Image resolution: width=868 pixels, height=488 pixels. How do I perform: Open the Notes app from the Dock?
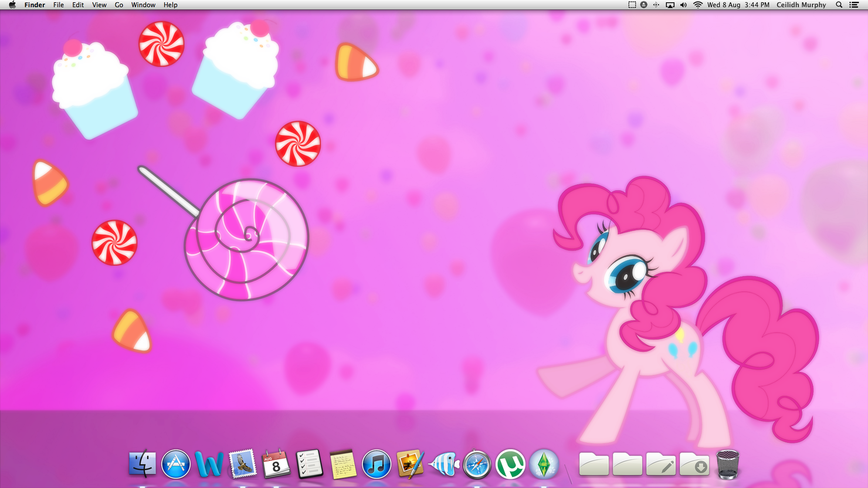343,464
